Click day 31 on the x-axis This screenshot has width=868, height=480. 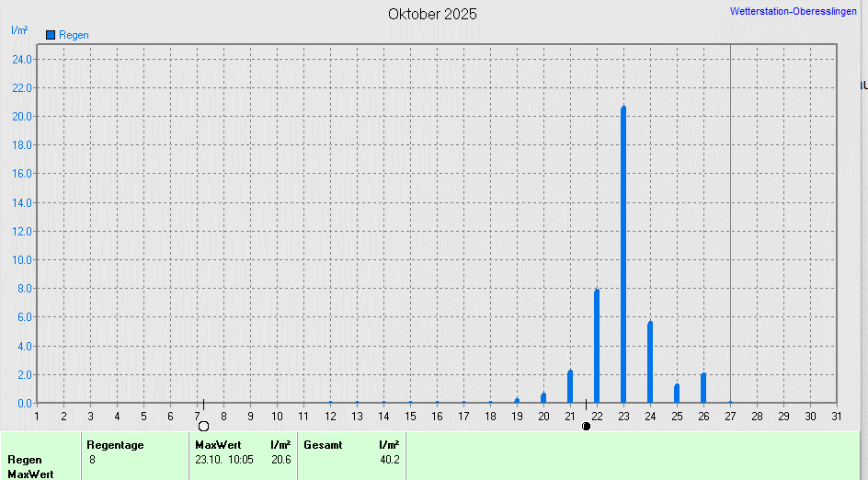click(x=836, y=417)
